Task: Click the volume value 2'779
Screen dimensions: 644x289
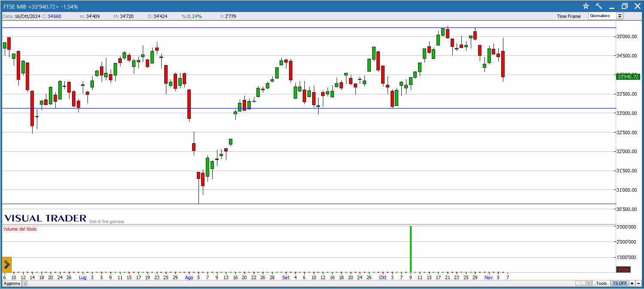Action: pos(231,16)
